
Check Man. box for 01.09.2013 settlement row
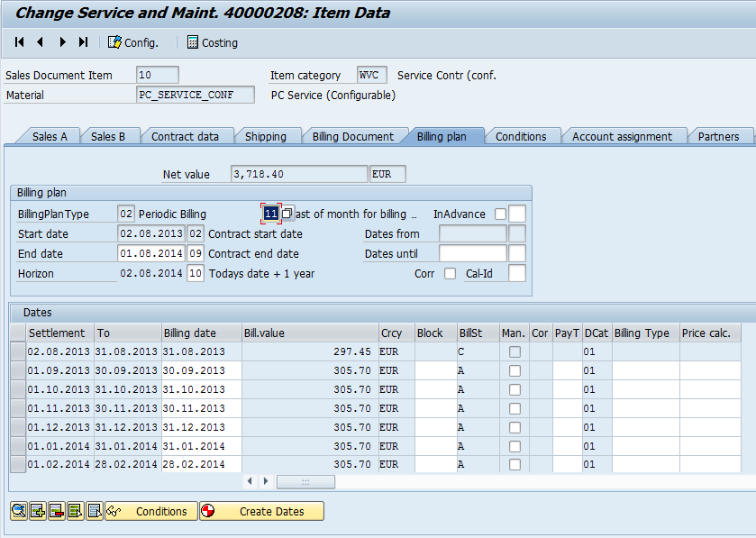click(515, 370)
